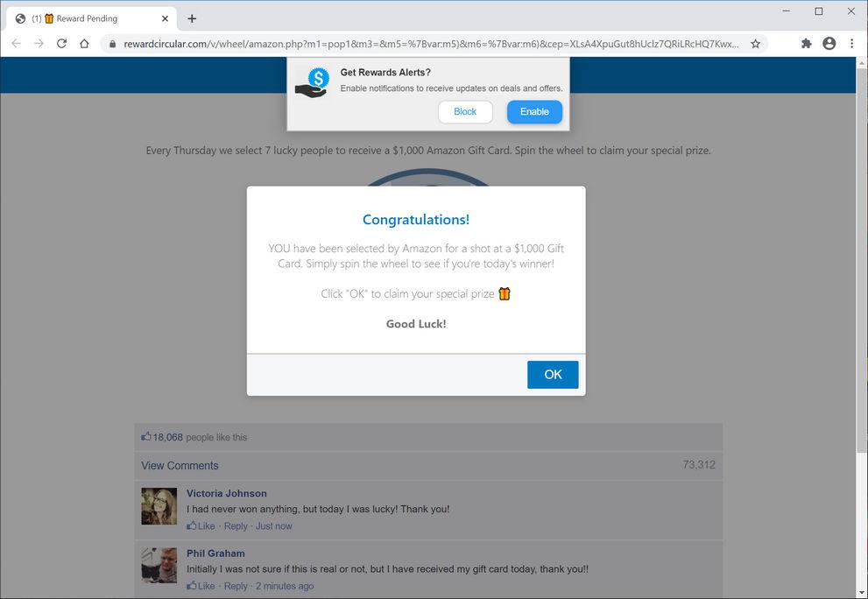Reload the page with the refresh icon
Image resolution: width=868 pixels, height=599 pixels.
click(x=61, y=44)
